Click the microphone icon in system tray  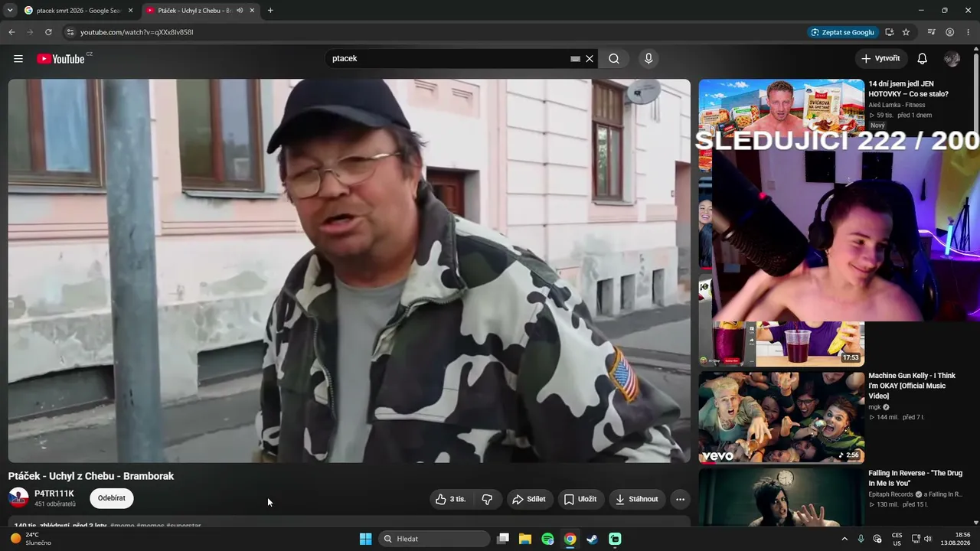click(861, 539)
